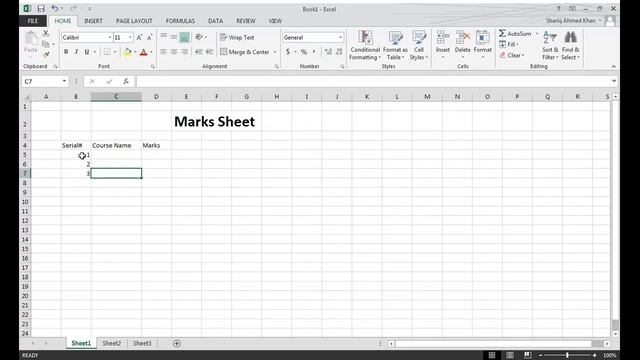Increase decimal places

tap(328, 52)
